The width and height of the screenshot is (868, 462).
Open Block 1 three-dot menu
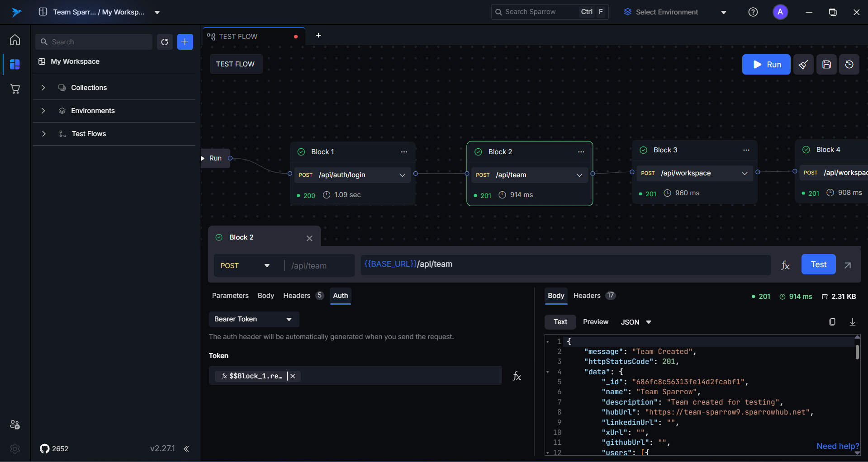404,152
